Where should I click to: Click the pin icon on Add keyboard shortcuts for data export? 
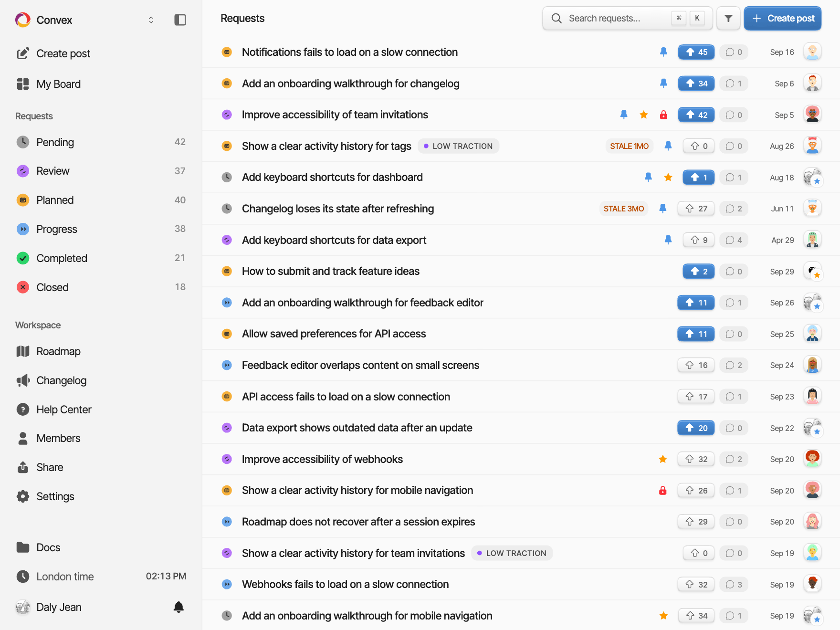click(668, 240)
